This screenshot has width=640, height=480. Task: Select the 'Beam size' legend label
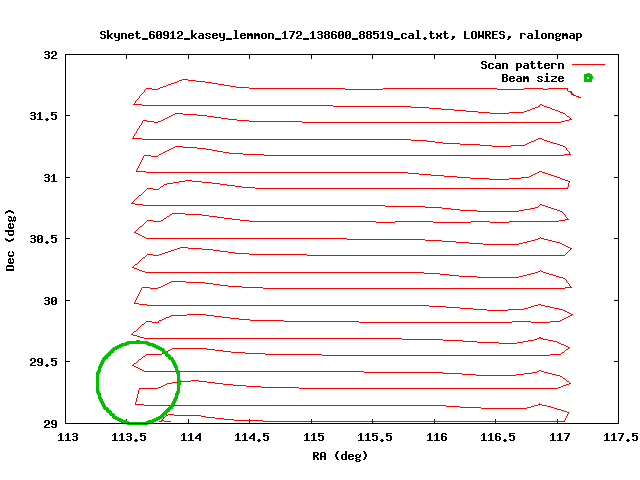click(x=533, y=78)
